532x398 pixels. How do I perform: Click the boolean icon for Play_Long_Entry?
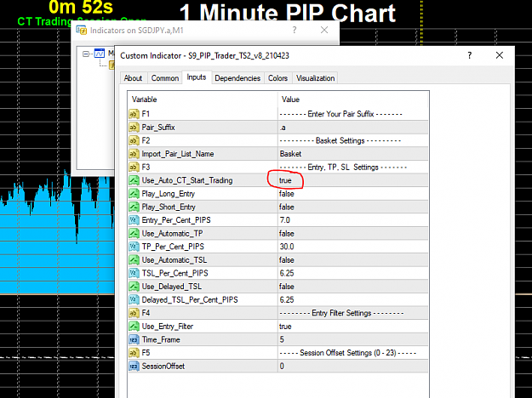[134, 194]
